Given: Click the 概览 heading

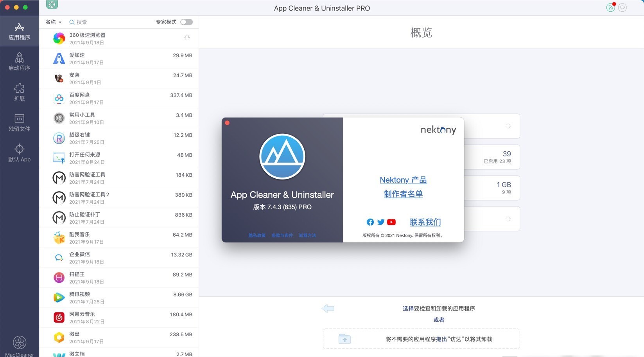Looking at the screenshot, I should (421, 32).
